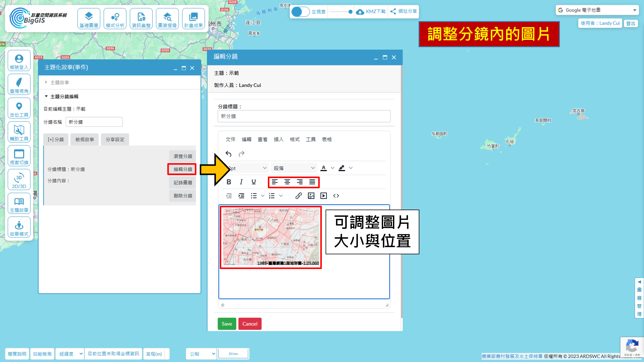This screenshot has width=644, height=362.
Task: Click the green Save button
Action: pyautogui.click(x=227, y=324)
